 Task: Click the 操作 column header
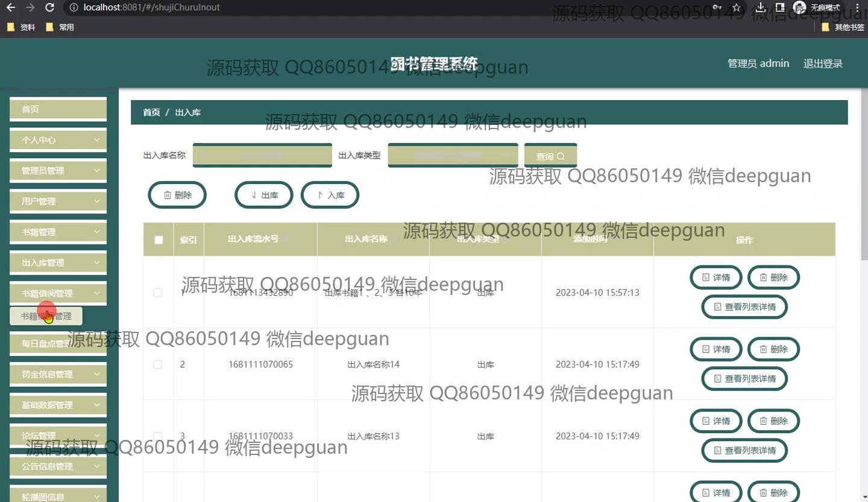pos(744,240)
